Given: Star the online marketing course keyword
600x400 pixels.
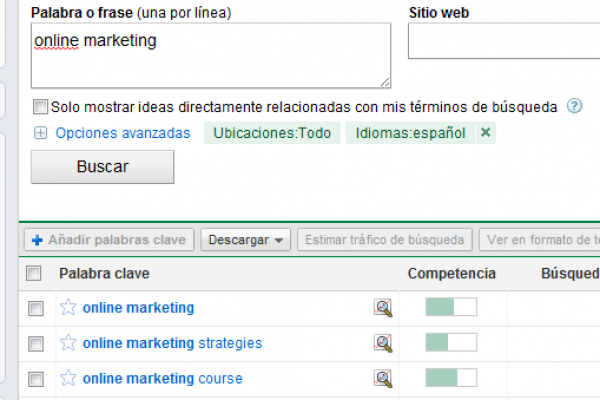Looking at the screenshot, I should [x=69, y=378].
